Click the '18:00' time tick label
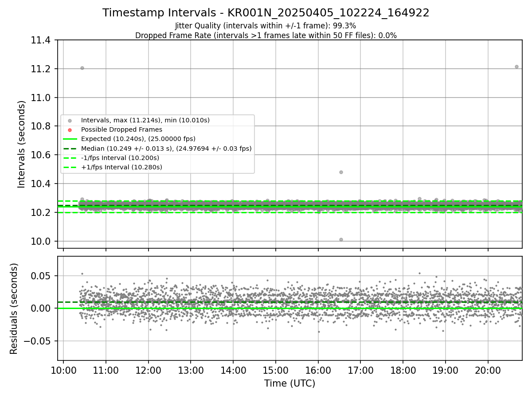532x399 pixels. point(403,370)
